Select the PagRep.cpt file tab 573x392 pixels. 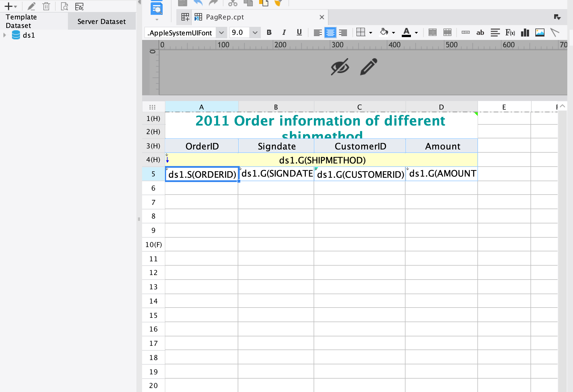[x=225, y=17]
